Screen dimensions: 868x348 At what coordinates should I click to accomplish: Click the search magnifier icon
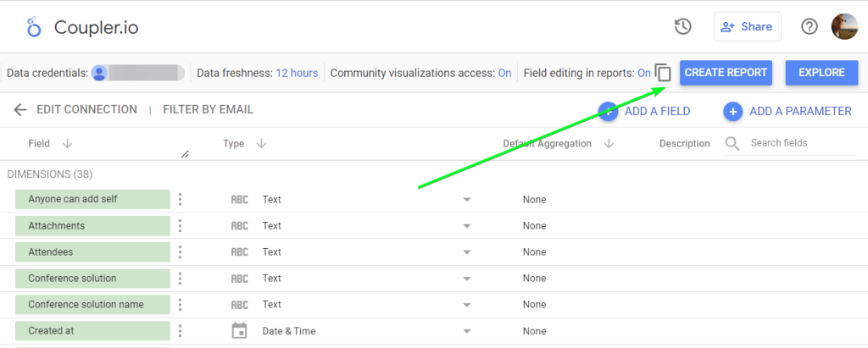[x=732, y=143]
